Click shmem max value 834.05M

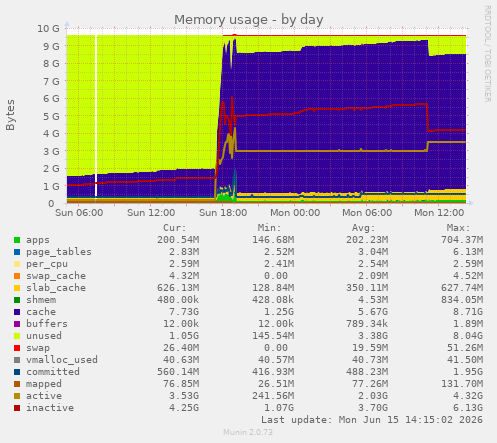(x=462, y=300)
